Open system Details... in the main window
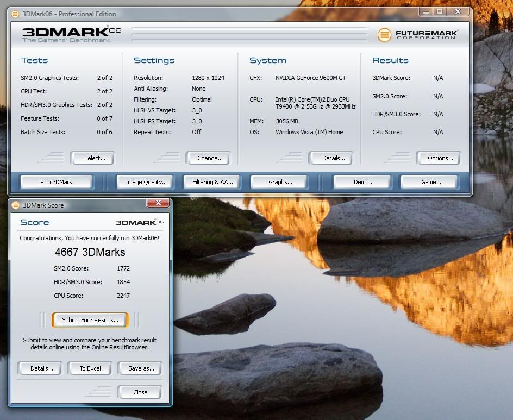Image resolution: width=513 pixels, height=420 pixels. click(331, 158)
